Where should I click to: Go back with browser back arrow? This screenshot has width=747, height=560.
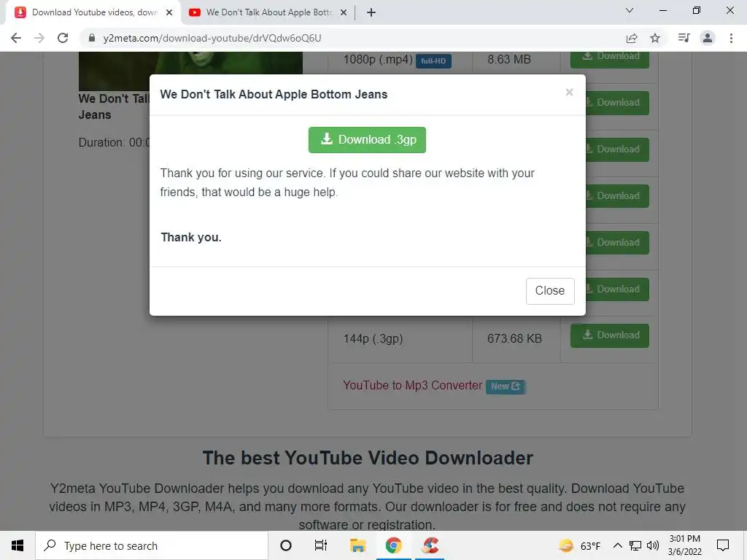click(16, 38)
